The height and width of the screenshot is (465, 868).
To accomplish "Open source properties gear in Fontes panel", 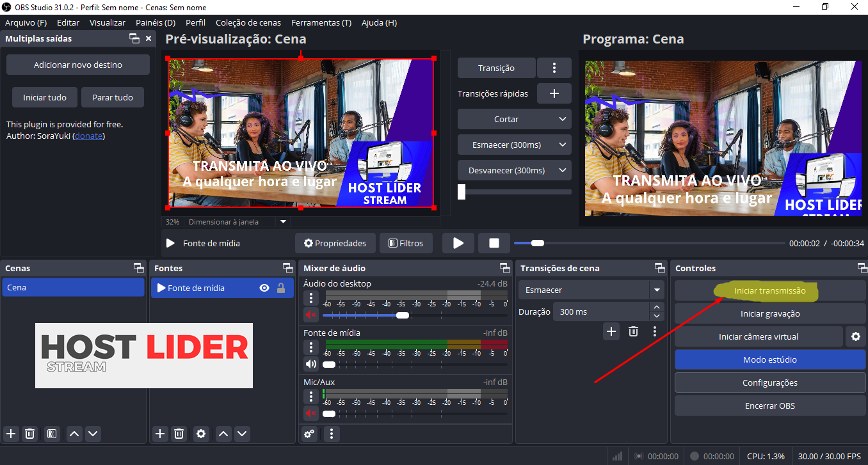I will [201, 434].
